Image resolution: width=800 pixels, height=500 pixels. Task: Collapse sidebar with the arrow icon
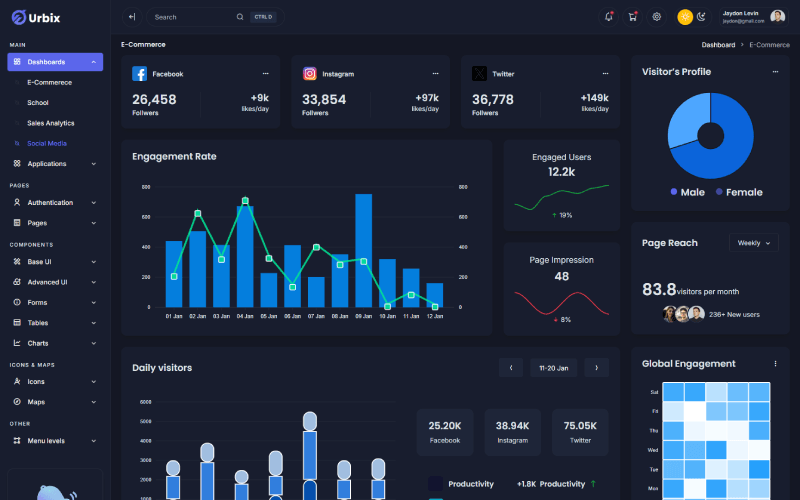131,17
